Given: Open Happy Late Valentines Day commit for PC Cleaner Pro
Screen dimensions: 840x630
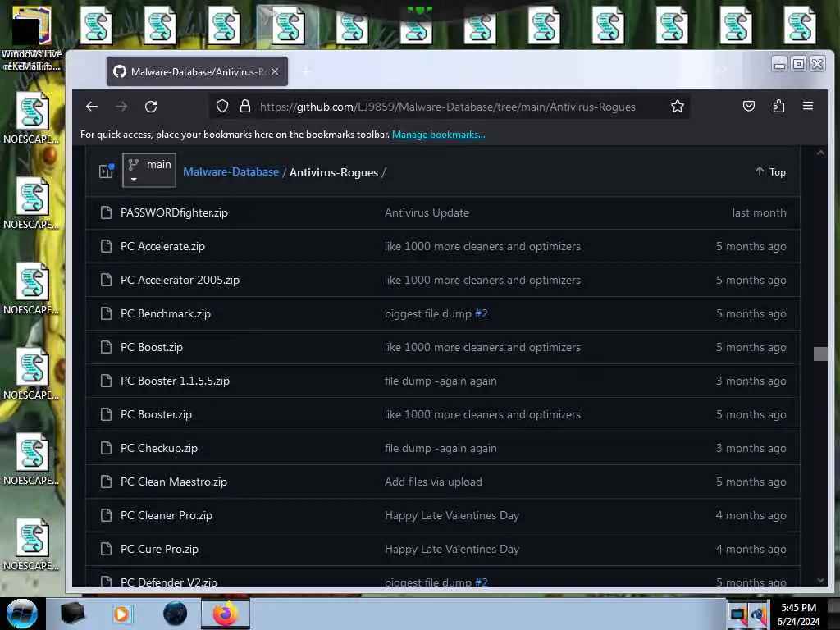Looking at the screenshot, I should [452, 515].
